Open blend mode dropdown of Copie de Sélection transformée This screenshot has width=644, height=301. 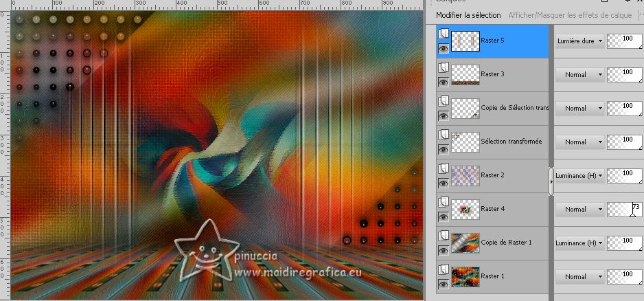tap(580, 109)
